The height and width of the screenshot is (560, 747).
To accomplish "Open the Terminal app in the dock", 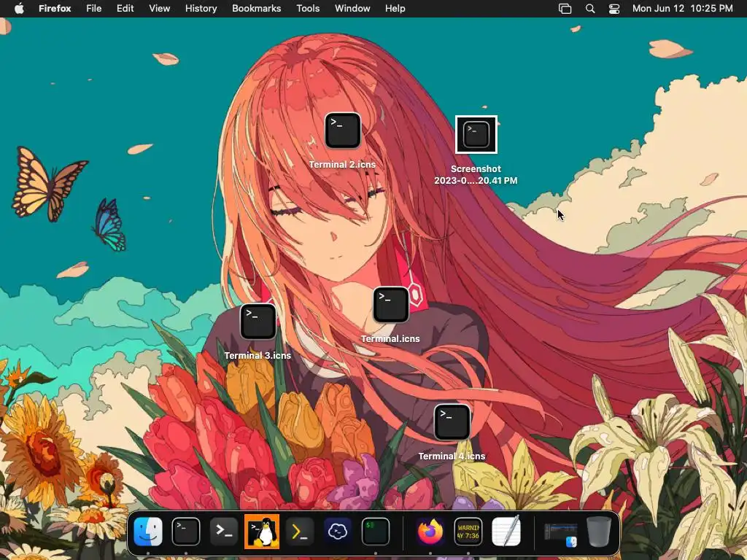I will pyautogui.click(x=186, y=532).
